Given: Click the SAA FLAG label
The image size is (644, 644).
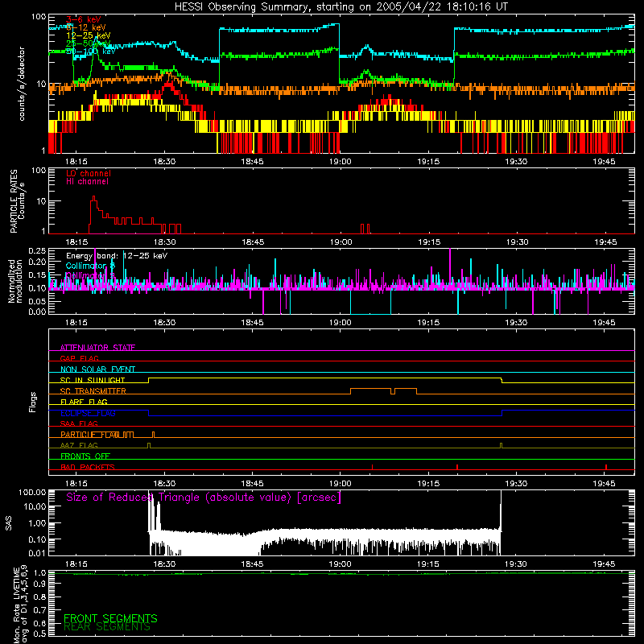Looking at the screenshot, I should coord(79,423).
